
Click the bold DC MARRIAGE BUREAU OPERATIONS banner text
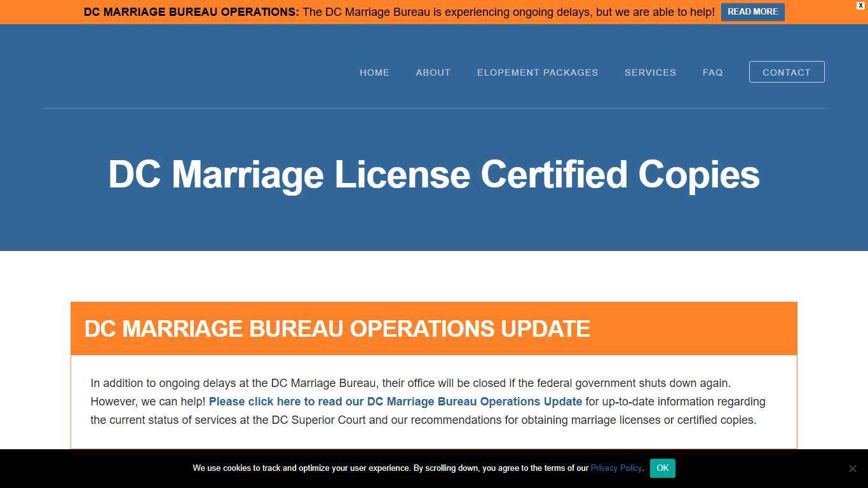pyautogui.click(x=191, y=11)
